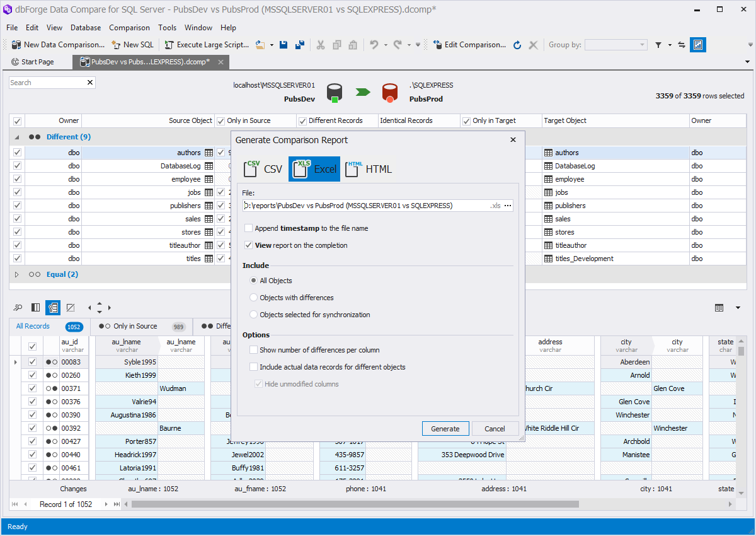
Task: Click the Save icon in toolbar
Action: pyautogui.click(x=283, y=45)
